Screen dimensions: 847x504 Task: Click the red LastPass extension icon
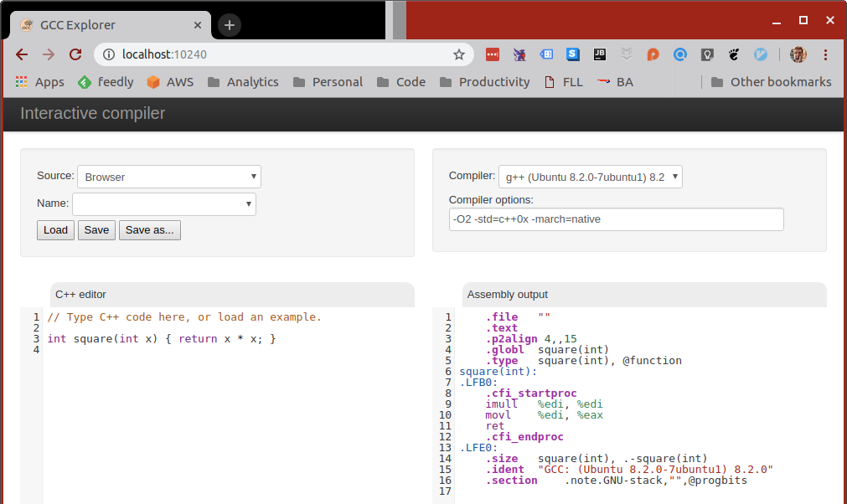(x=493, y=54)
